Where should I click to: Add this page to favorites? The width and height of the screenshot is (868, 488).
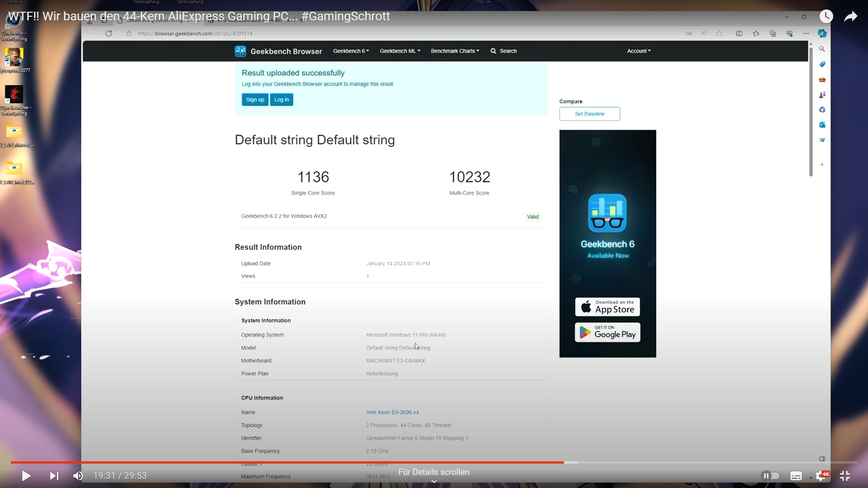tap(719, 33)
